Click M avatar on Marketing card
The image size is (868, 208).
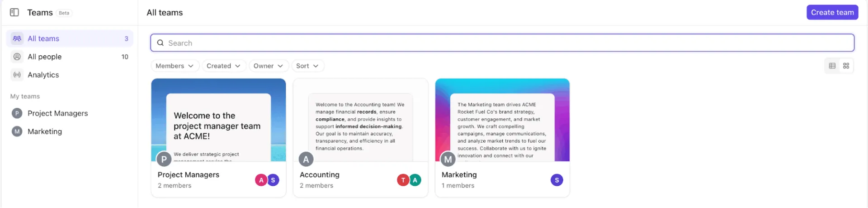click(448, 159)
